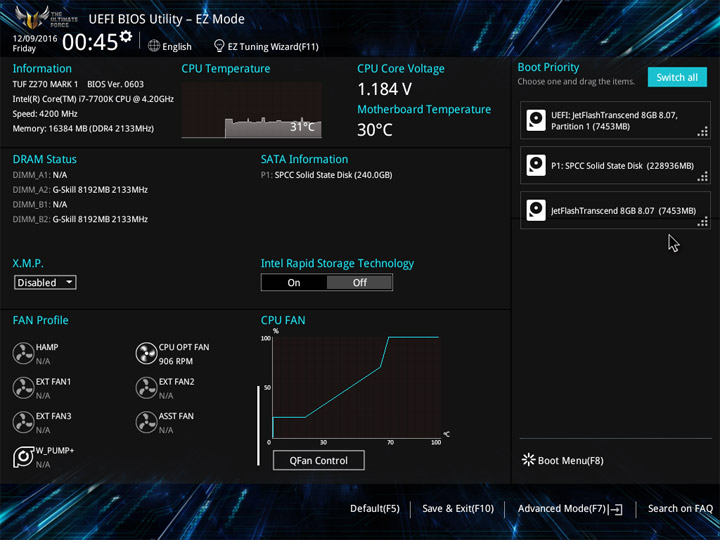
Task: Select UEFI: JetFlashTranscend 8GB boot entry
Action: [615, 120]
